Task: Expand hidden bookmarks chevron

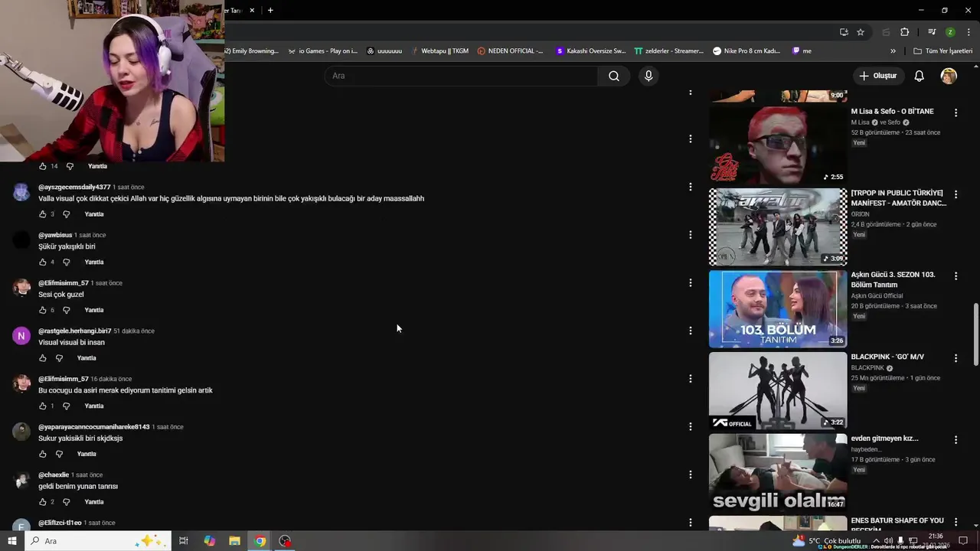Action: pos(893,51)
